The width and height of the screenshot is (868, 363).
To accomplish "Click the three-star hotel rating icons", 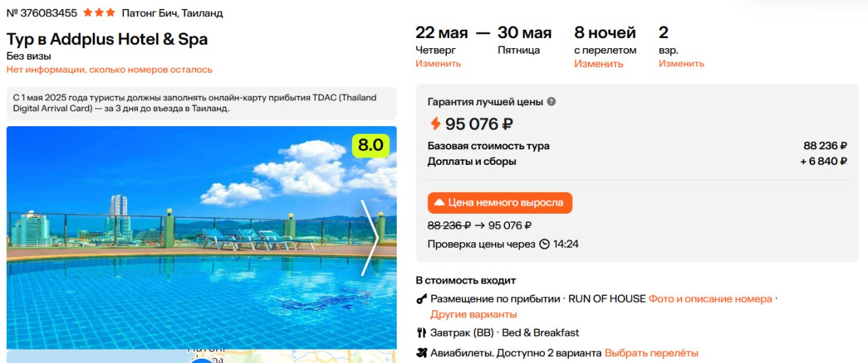I will point(99,13).
